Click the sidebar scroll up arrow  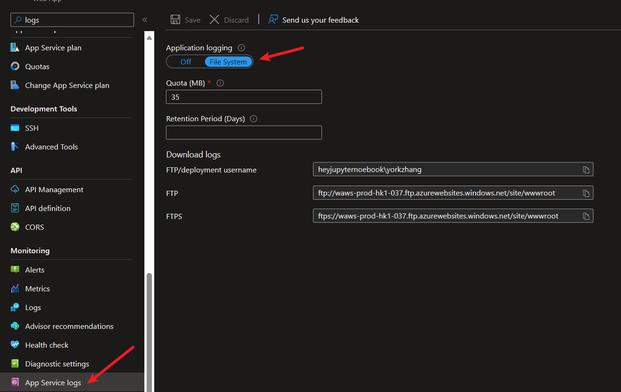149,38
